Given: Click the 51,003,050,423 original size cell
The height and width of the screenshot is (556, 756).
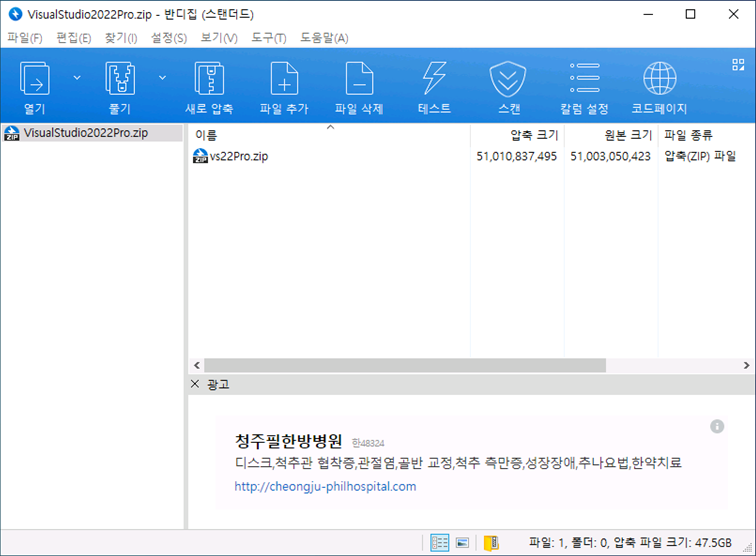Looking at the screenshot, I should coord(610,156).
